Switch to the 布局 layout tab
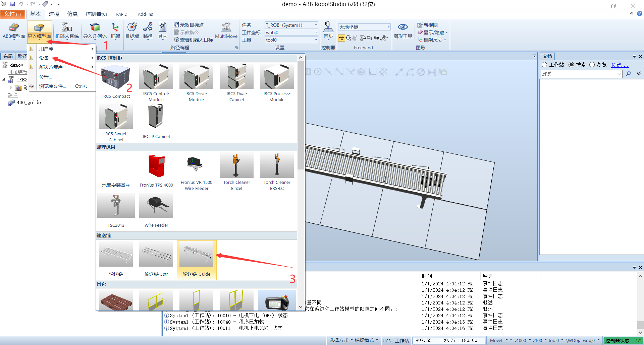644x345 pixels. (8, 56)
